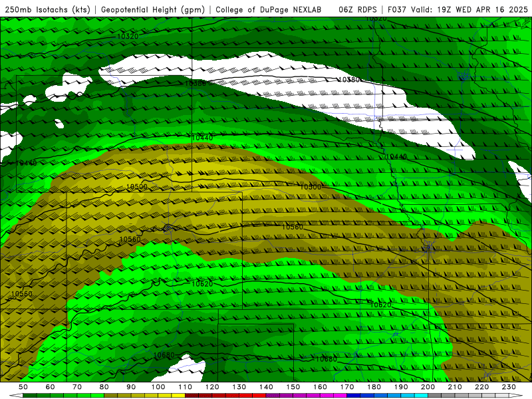Click the left arrow end of the color scale
Viewport: 532px width, 399px height.
pyautogui.click(x=16, y=395)
